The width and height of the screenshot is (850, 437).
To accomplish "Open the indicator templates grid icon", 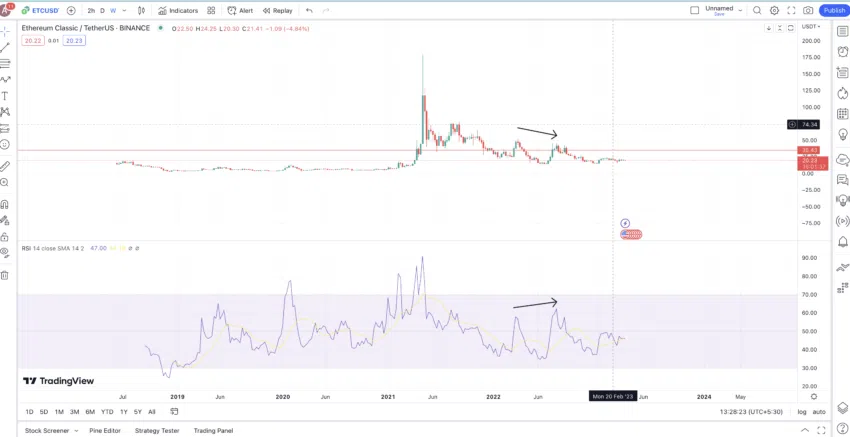I will coord(211,10).
